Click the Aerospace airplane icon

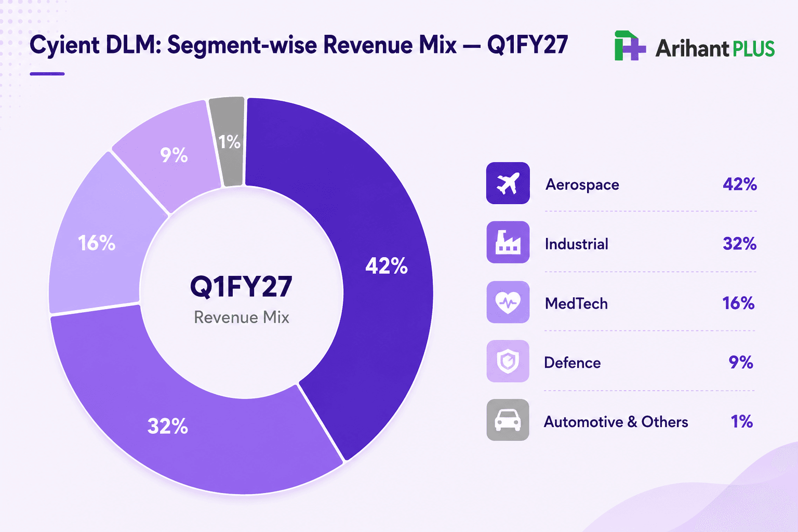point(508,183)
